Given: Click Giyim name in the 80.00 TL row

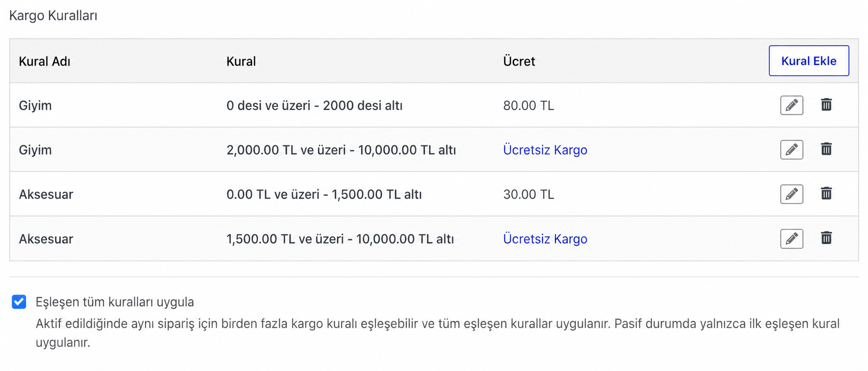Looking at the screenshot, I should (35, 105).
